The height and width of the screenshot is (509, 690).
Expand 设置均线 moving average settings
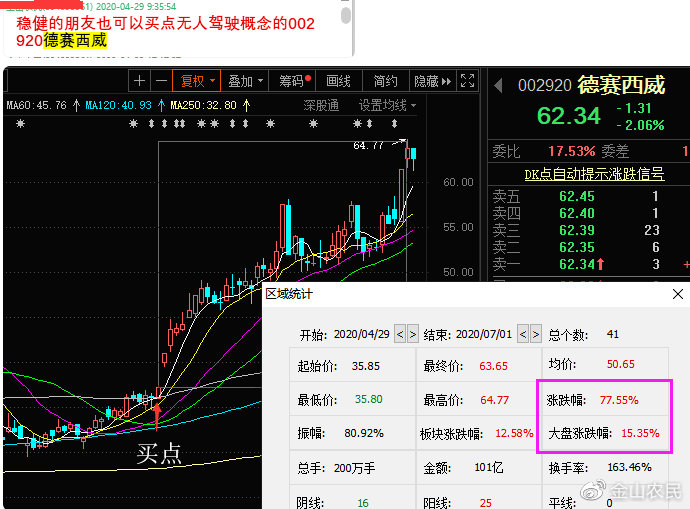click(387, 106)
